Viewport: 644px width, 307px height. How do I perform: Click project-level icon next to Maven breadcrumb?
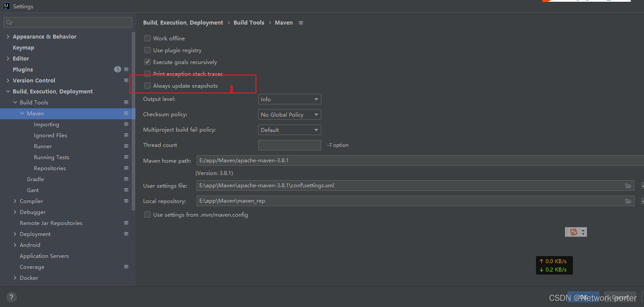[x=301, y=23]
